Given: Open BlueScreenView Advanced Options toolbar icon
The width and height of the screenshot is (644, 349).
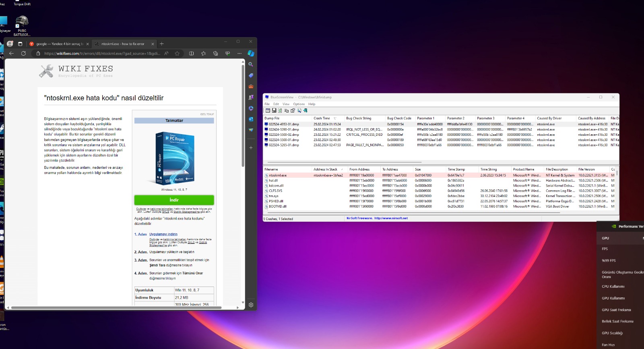Looking at the screenshot, I should point(268,110).
